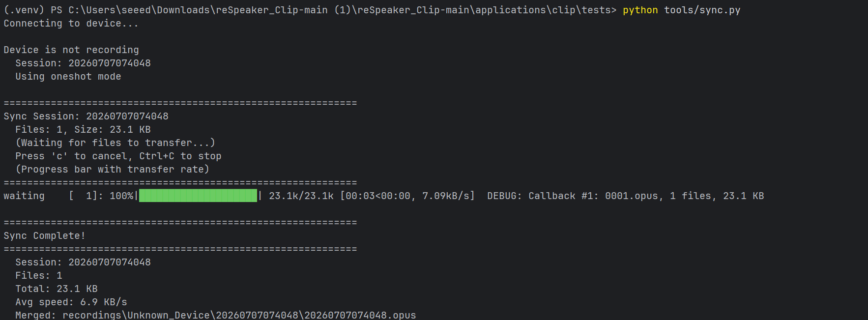Click the tools/sync.py script argument
Viewport: 868px width, 320px height.
tap(702, 10)
